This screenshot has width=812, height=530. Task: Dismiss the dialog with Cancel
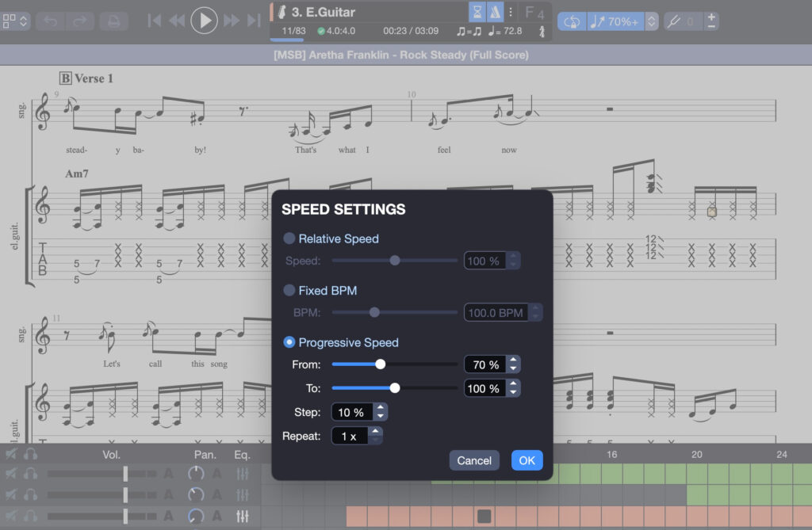pyautogui.click(x=474, y=460)
